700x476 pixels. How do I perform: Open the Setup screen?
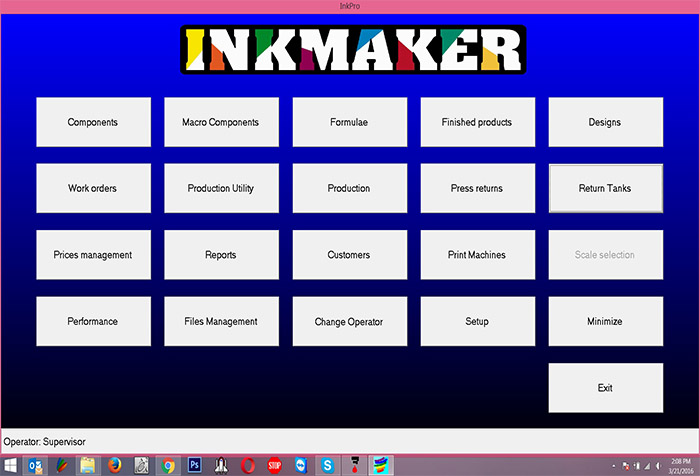click(478, 321)
